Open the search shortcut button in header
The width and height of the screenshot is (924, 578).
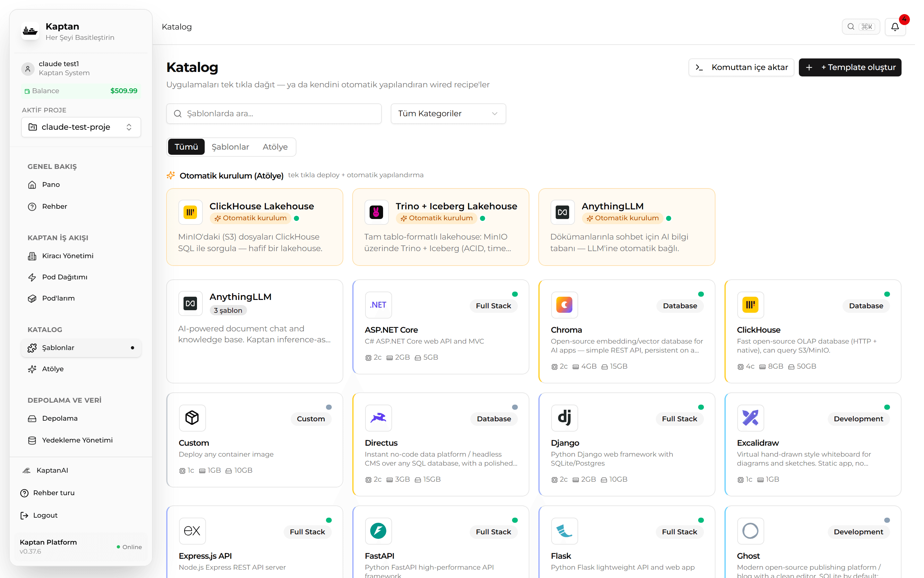(860, 27)
